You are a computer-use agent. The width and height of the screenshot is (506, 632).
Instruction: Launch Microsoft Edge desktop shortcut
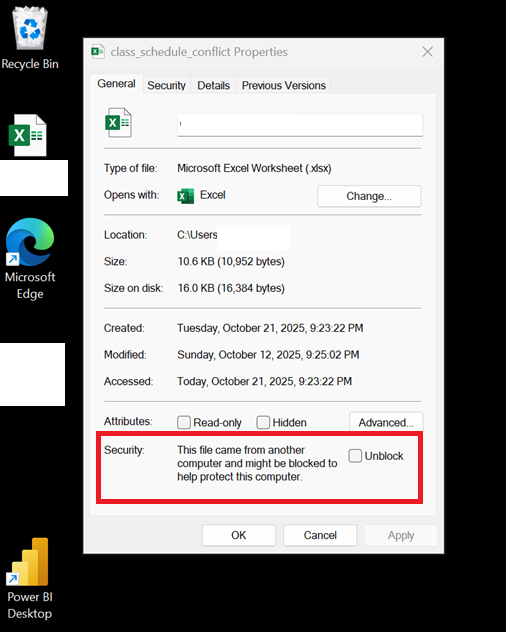30,259
